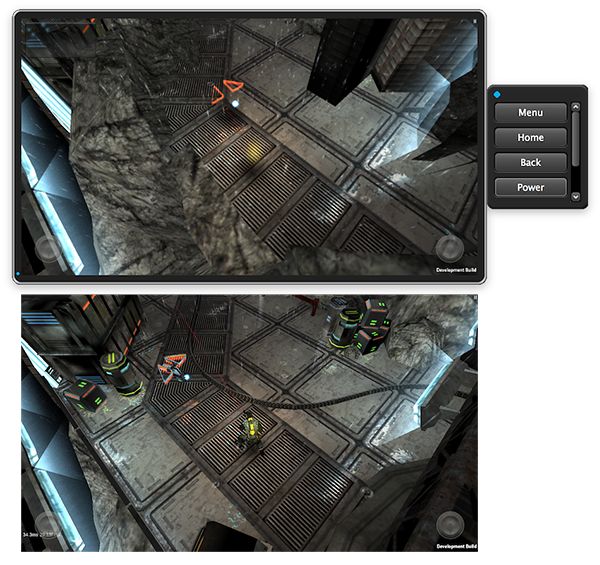Tap the left virtual joystick in the top game view
The height and width of the screenshot is (565, 600).
pyautogui.click(x=48, y=249)
